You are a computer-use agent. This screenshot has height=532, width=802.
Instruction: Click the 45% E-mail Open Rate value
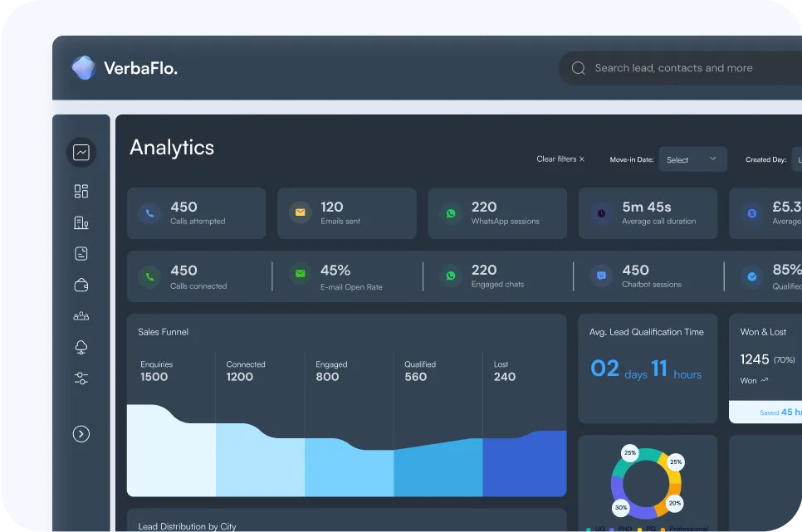point(335,270)
